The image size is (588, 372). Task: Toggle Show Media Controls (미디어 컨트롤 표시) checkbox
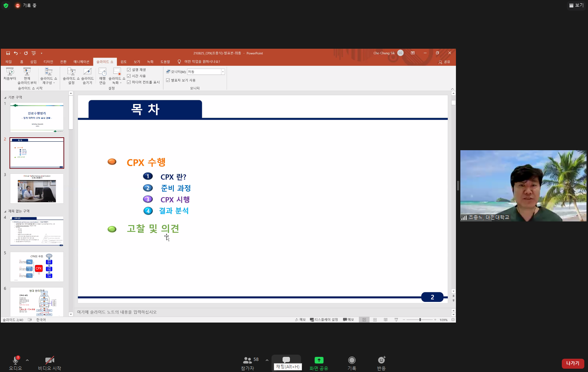(x=129, y=82)
